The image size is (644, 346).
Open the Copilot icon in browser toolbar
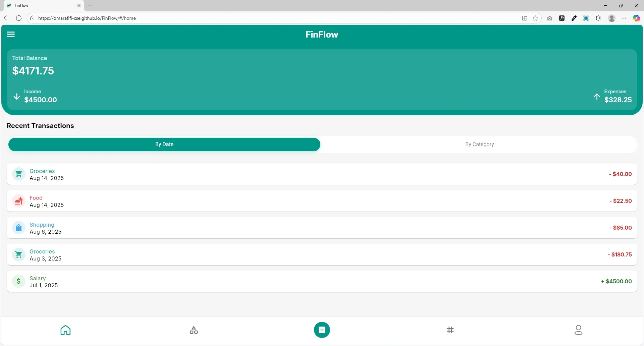click(636, 18)
